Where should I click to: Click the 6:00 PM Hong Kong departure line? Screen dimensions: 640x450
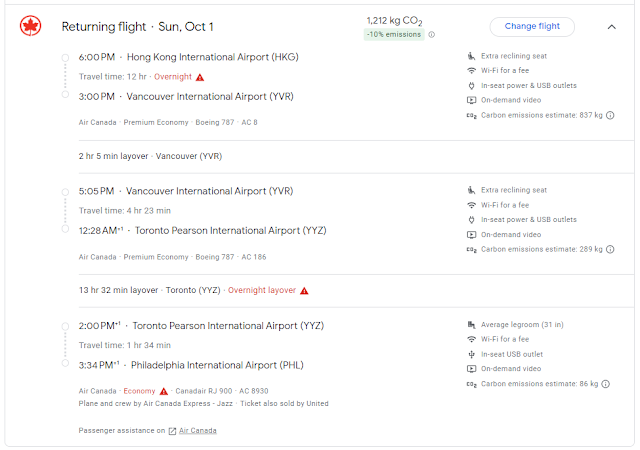point(188,57)
